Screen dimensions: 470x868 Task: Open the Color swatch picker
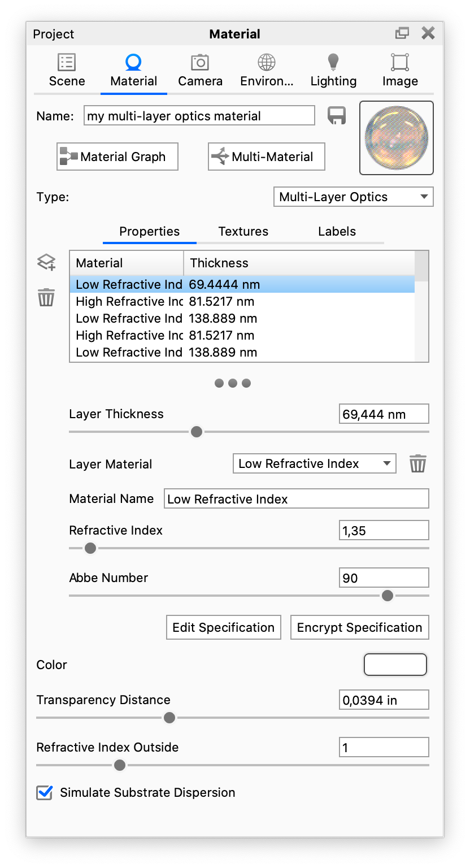click(395, 665)
